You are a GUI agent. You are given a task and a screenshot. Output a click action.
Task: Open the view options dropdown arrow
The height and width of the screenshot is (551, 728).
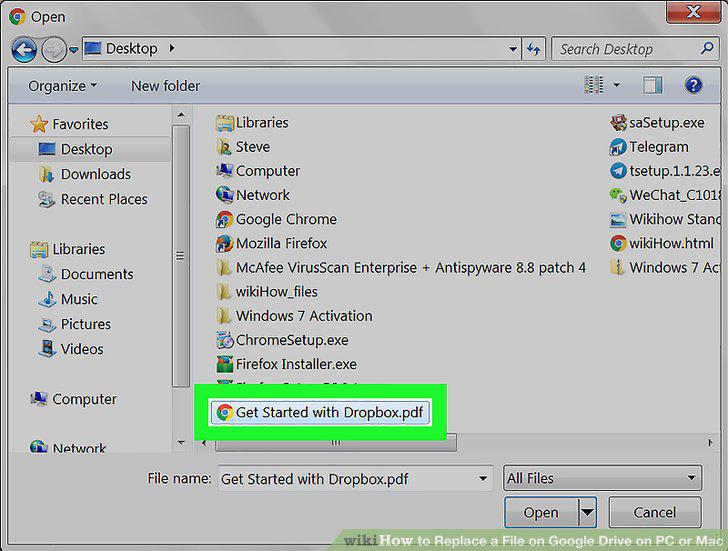point(617,85)
